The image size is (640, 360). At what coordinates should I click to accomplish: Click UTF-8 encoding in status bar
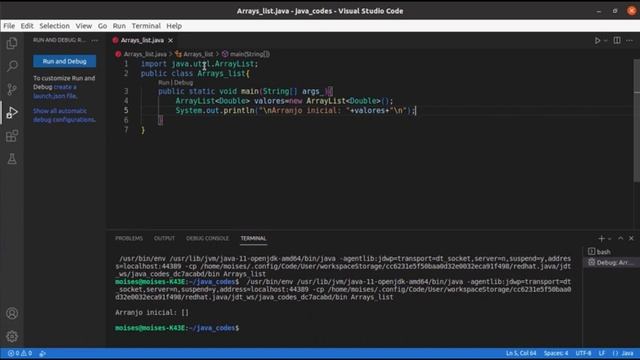point(583,353)
